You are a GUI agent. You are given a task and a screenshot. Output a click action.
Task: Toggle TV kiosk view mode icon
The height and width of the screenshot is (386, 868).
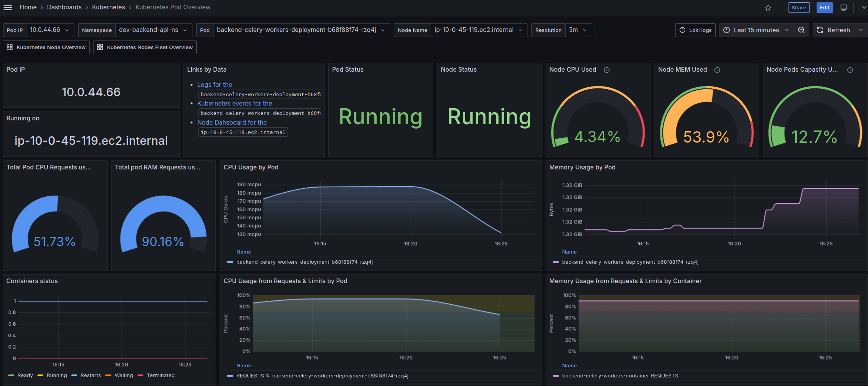[843, 8]
